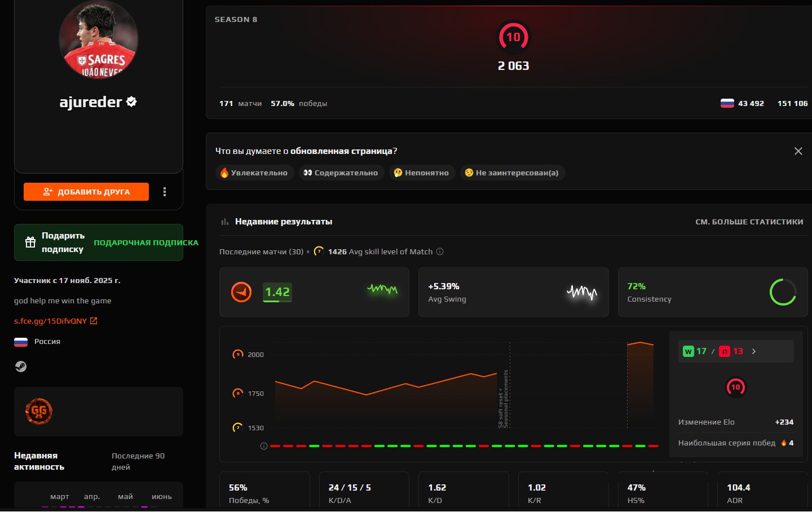Close the page feedback survey
This screenshot has width=812, height=512.
coord(798,151)
